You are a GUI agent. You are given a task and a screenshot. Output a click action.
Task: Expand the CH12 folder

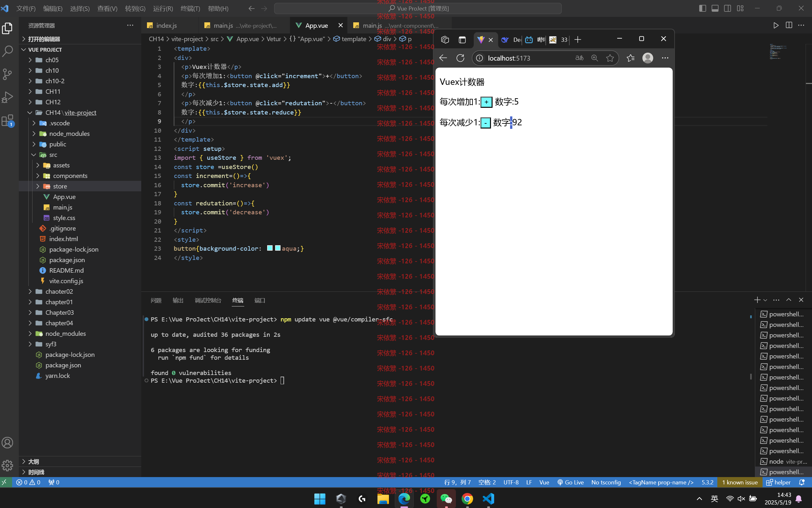[80, 102]
